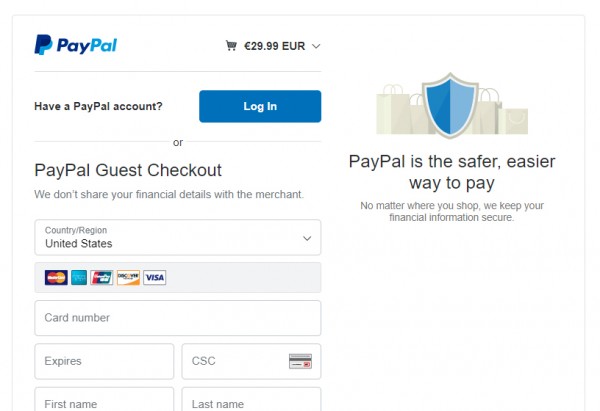Click the €29.99 EUR cart total

(x=274, y=46)
